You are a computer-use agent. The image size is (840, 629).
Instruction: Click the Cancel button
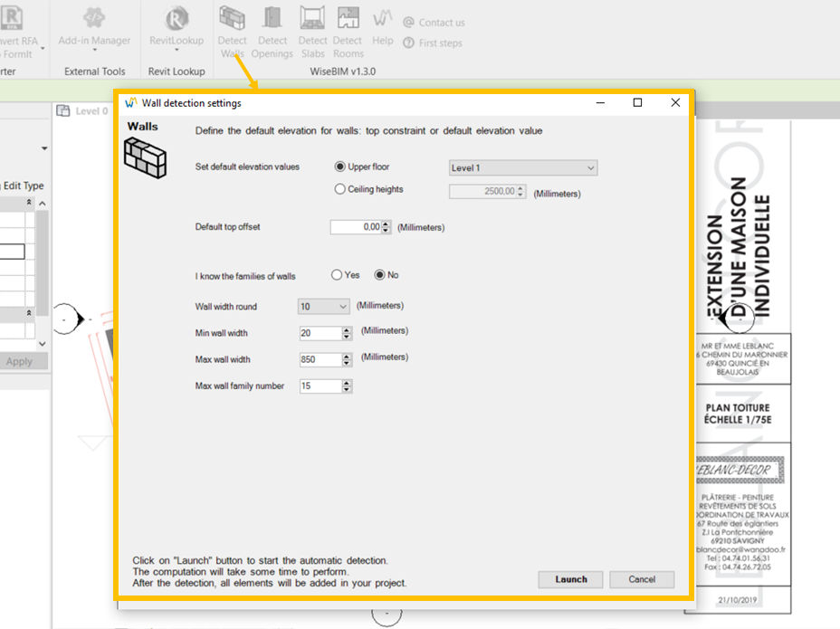click(x=642, y=579)
